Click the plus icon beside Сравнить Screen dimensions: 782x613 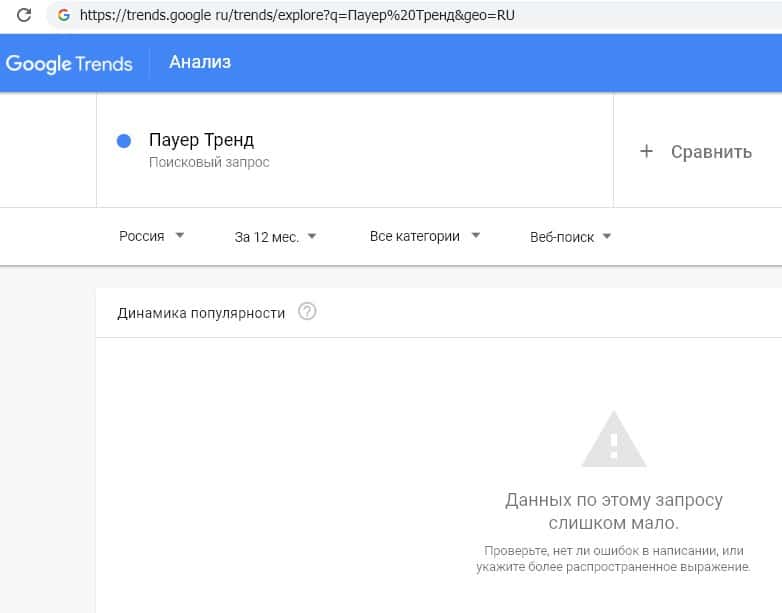(646, 151)
